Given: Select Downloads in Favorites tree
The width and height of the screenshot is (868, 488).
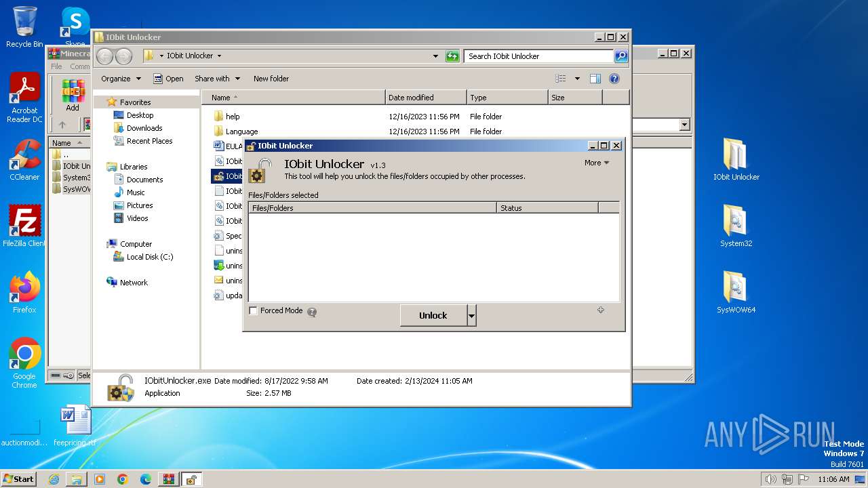Looking at the screenshot, I should [144, 128].
